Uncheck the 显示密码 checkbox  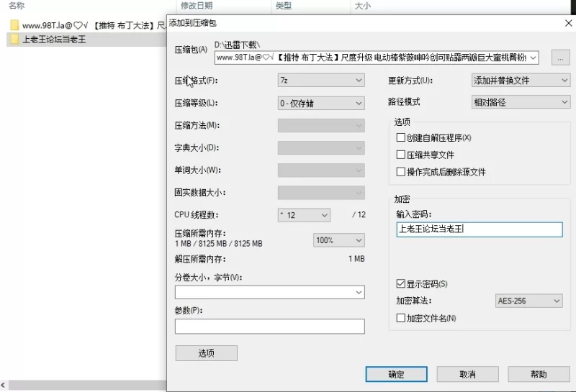[x=401, y=283]
